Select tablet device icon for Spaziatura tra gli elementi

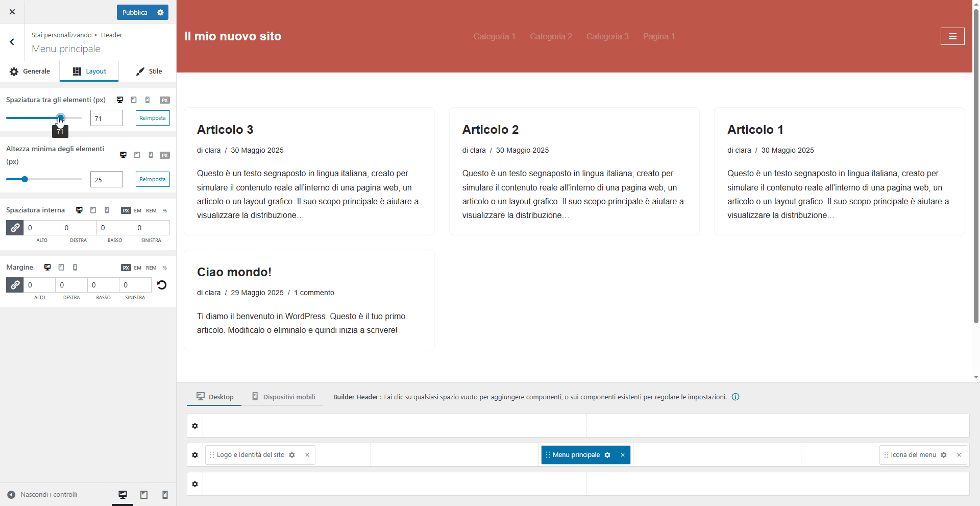pos(134,100)
